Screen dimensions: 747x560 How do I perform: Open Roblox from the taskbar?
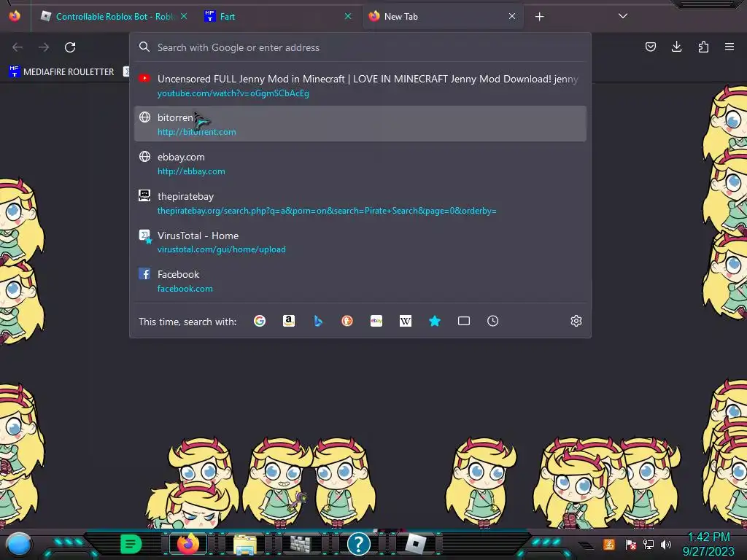coord(415,544)
